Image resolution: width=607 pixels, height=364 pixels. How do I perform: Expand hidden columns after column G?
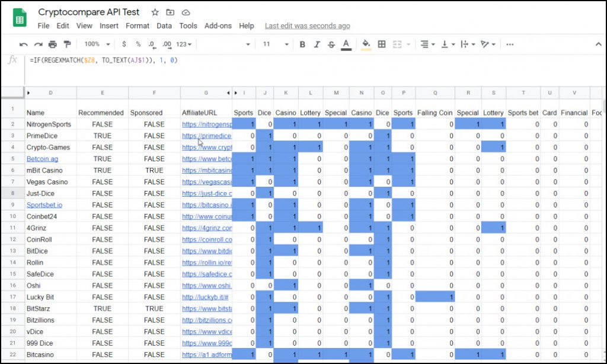pos(228,93)
